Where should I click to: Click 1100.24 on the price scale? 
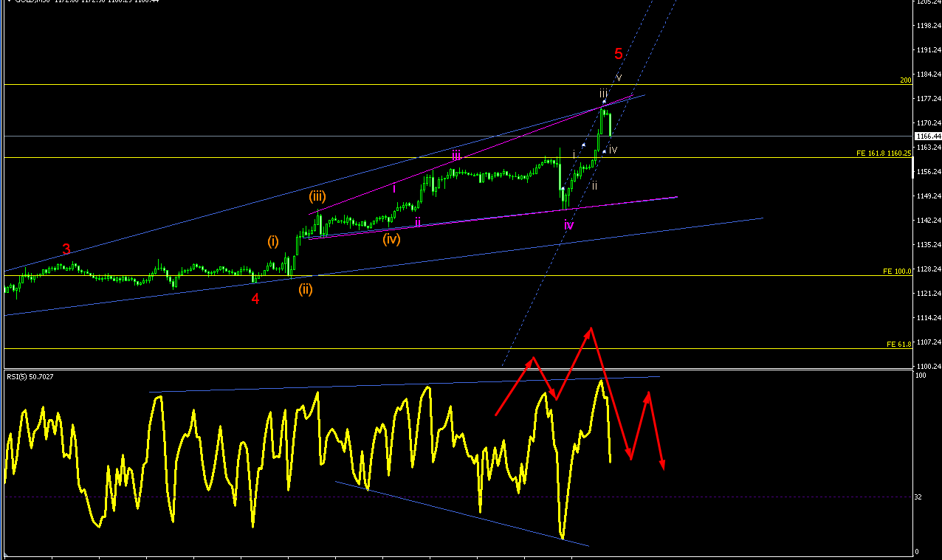(x=928, y=367)
